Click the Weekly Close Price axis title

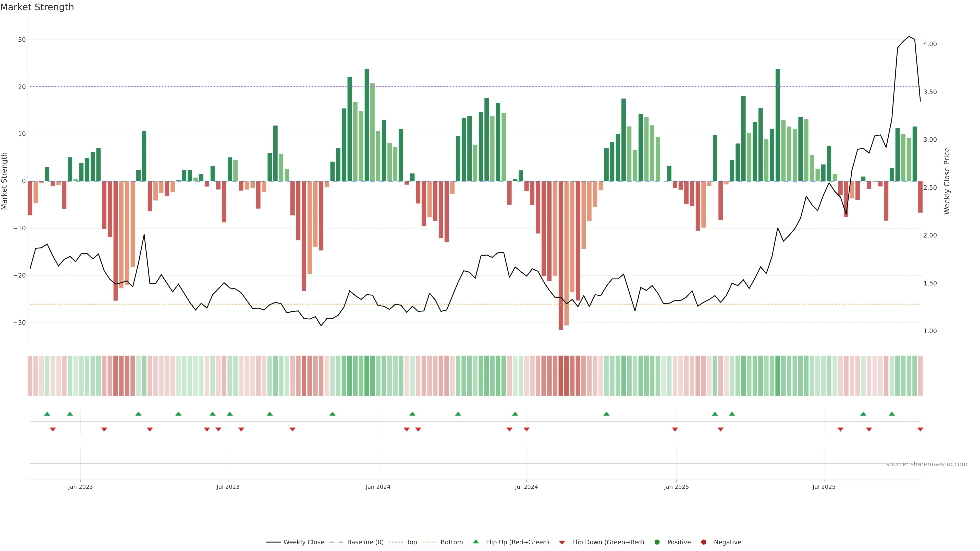(x=947, y=181)
